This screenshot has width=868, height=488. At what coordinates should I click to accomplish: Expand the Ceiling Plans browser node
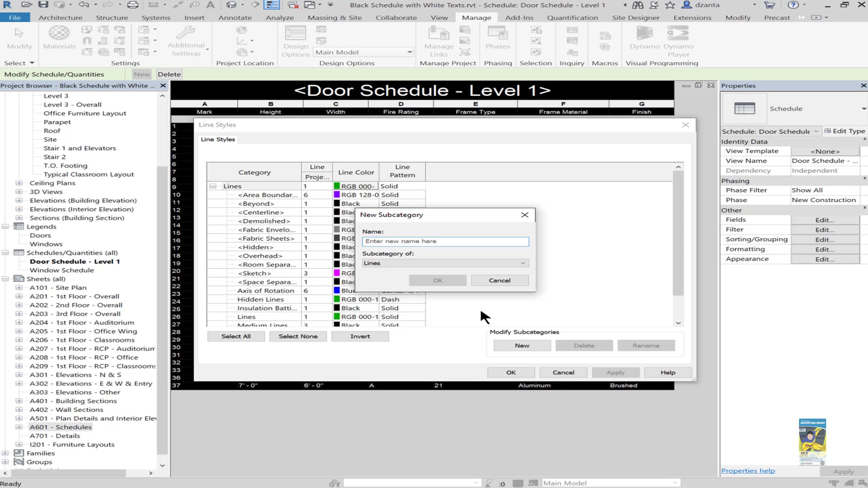(x=19, y=183)
